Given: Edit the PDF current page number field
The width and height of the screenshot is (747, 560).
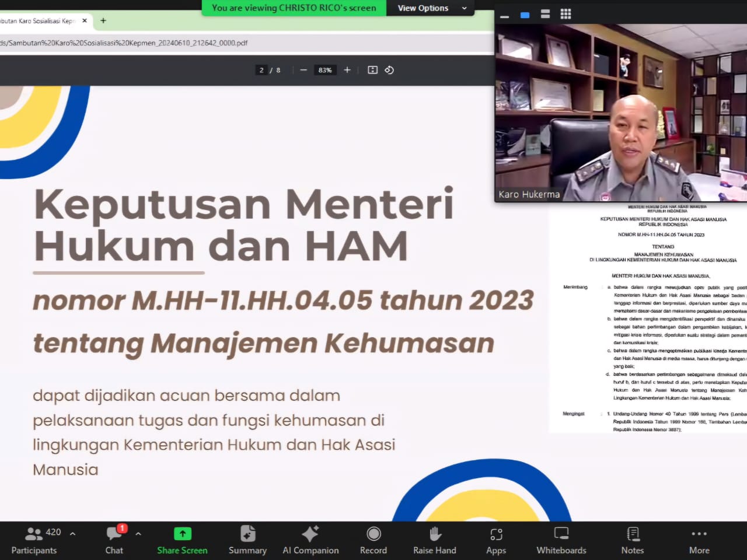Looking at the screenshot, I should coord(261,70).
